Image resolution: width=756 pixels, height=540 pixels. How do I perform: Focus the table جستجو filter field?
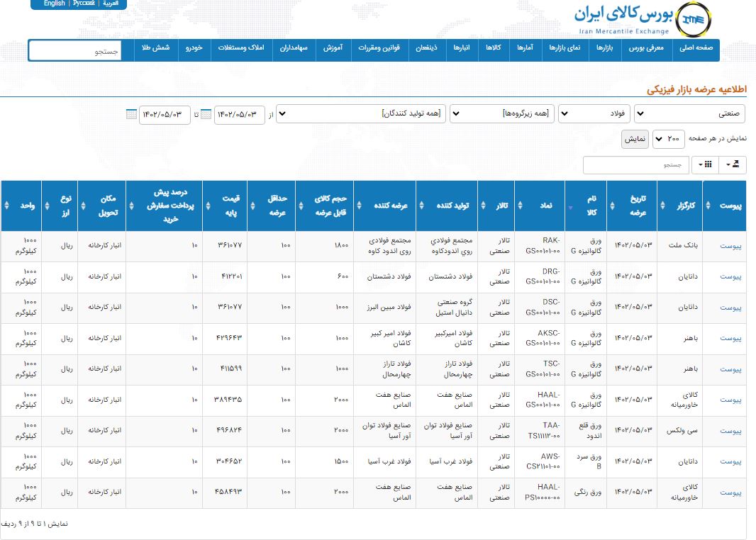click(x=635, y=164)
